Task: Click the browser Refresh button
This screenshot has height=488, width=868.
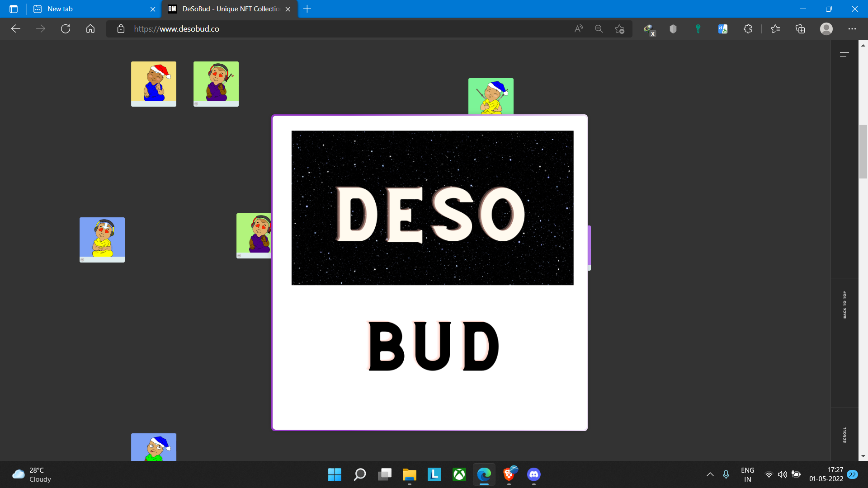Action: tap(66, 29)
